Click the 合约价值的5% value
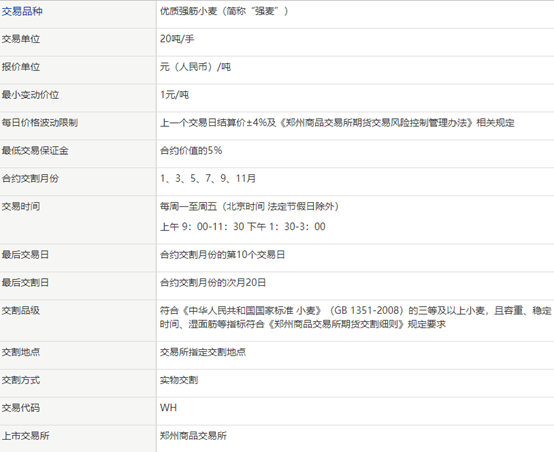 coord(191,151)
